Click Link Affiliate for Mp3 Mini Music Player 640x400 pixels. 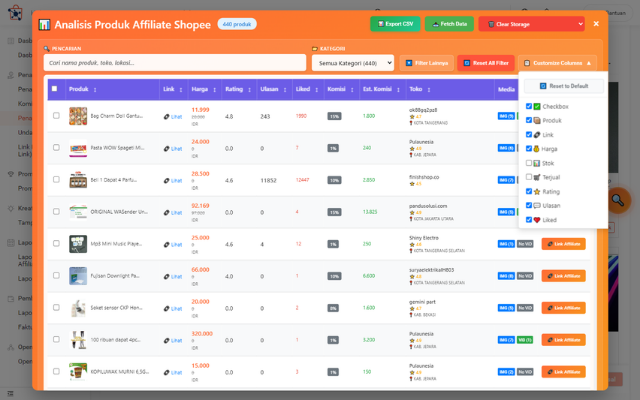point(563,244)
